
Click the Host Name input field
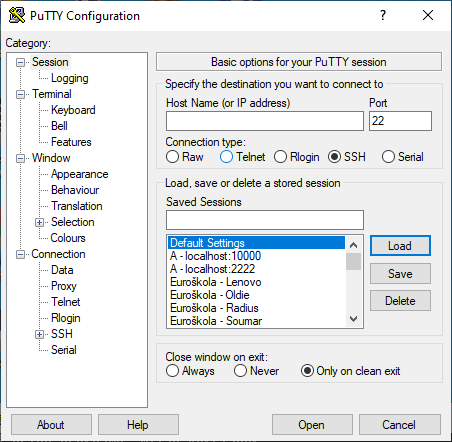tap(265, 121)
